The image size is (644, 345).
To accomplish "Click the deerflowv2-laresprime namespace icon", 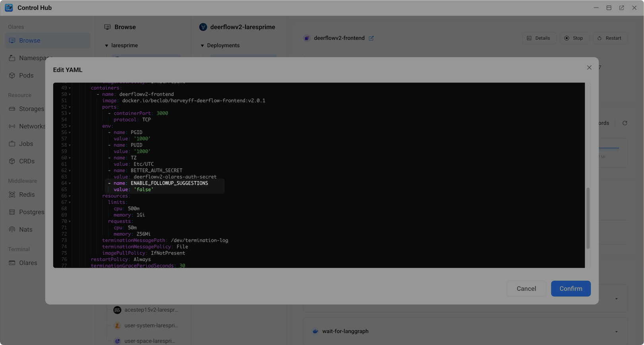I will (203, 27).
